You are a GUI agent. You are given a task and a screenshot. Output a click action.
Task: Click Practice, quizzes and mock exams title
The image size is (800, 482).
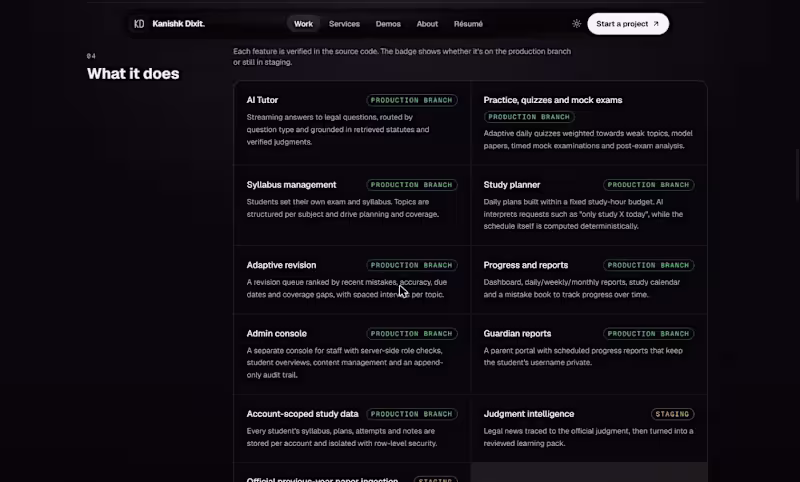553,100
